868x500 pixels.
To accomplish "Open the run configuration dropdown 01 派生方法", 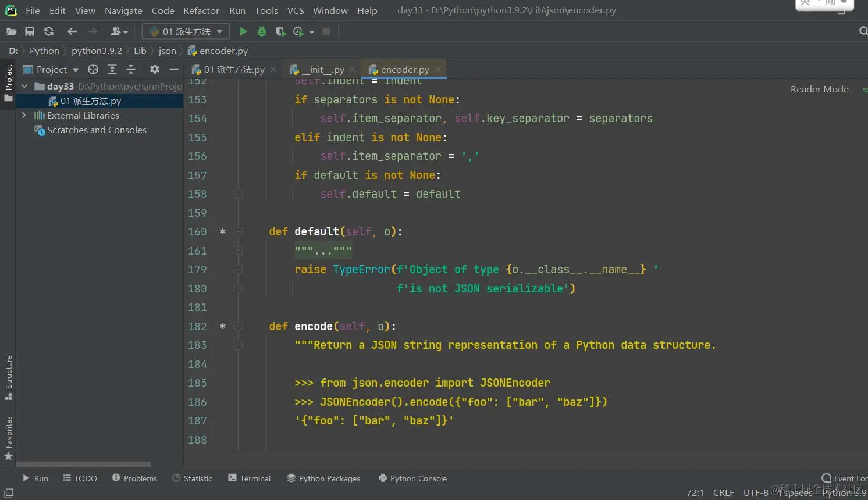I will click(x=186, y=31).
